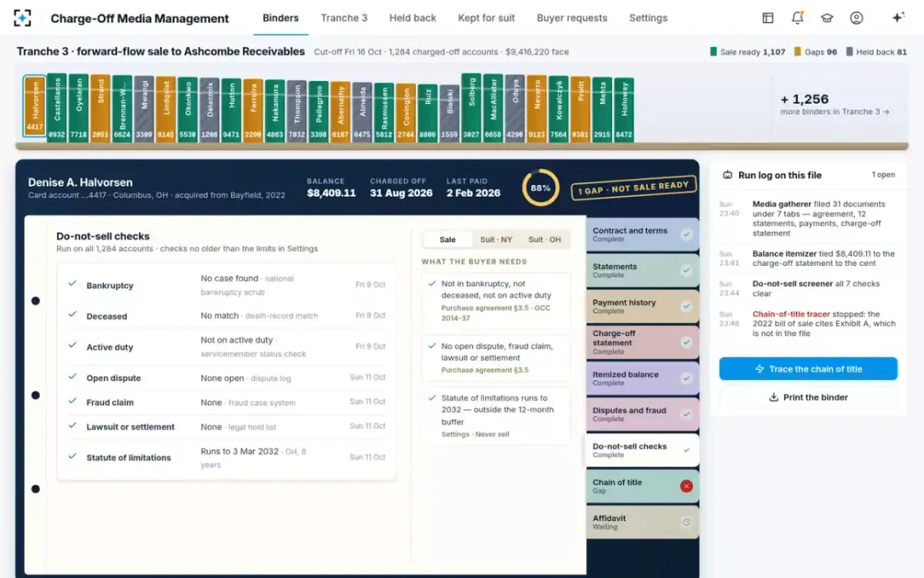Viewport: 924px width, 578px height.
Task: Toggle the Gaps 96 legend filter
Action: (x=815, y=52)
